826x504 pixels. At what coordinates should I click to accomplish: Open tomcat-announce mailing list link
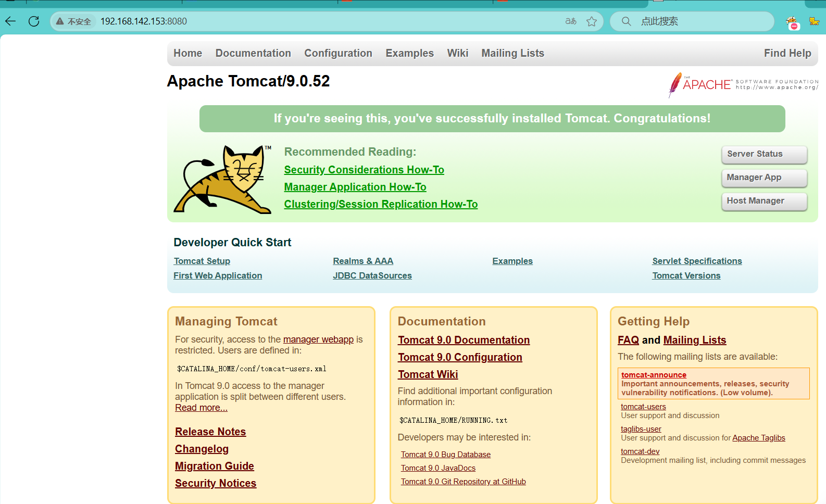(654, 375)
